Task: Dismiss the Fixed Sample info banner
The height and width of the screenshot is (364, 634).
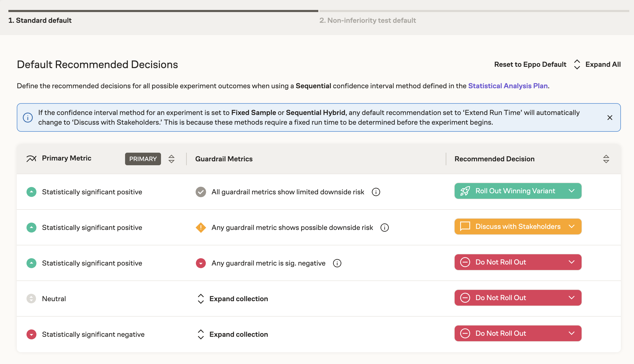Action: click(610, 117)
